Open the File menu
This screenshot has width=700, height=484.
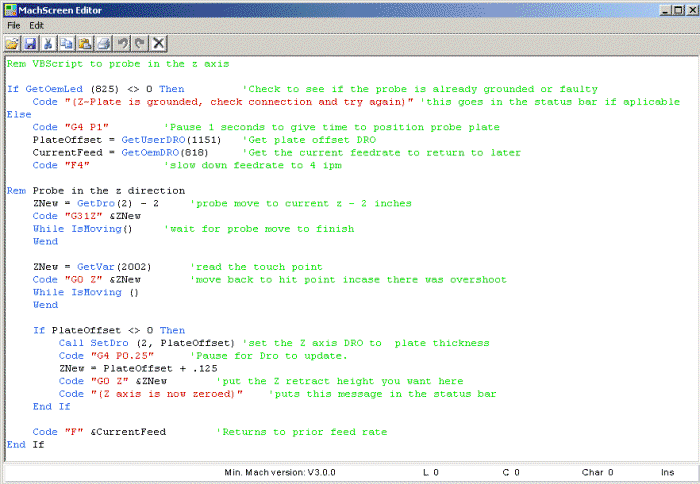(14, 25)
